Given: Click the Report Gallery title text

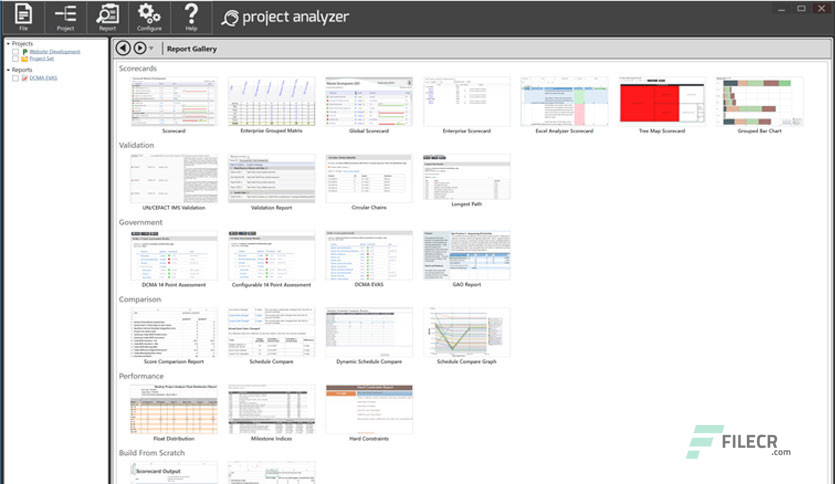Looking at the screenshot, I should [191, 49].
